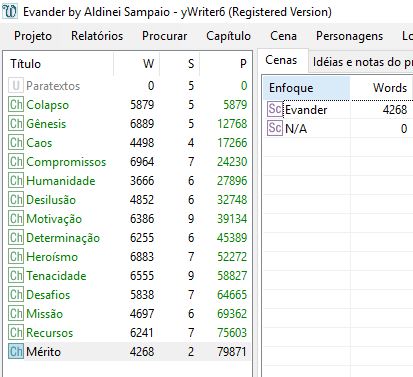Click word count 5879 in W column

(142, 105)
